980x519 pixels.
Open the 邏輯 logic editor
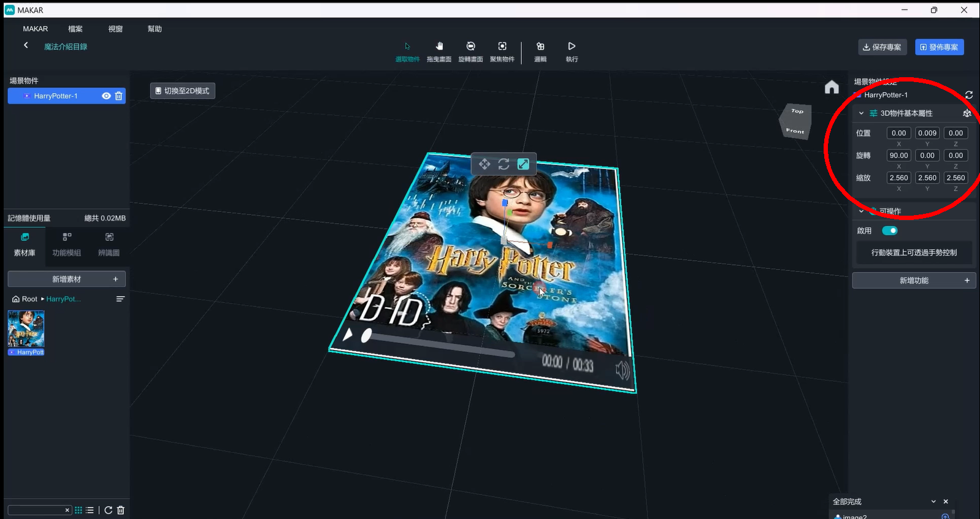[540, 51]
